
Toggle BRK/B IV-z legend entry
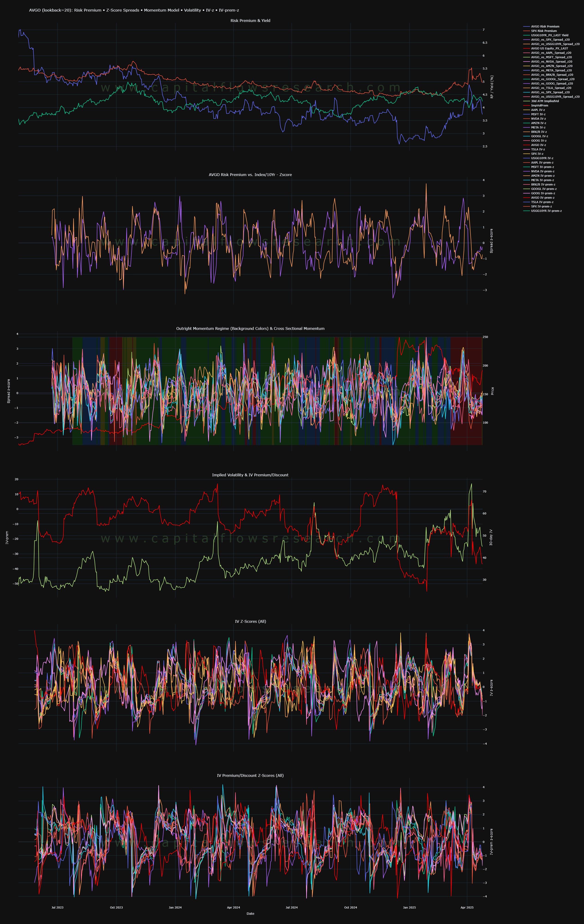point(535,132)
